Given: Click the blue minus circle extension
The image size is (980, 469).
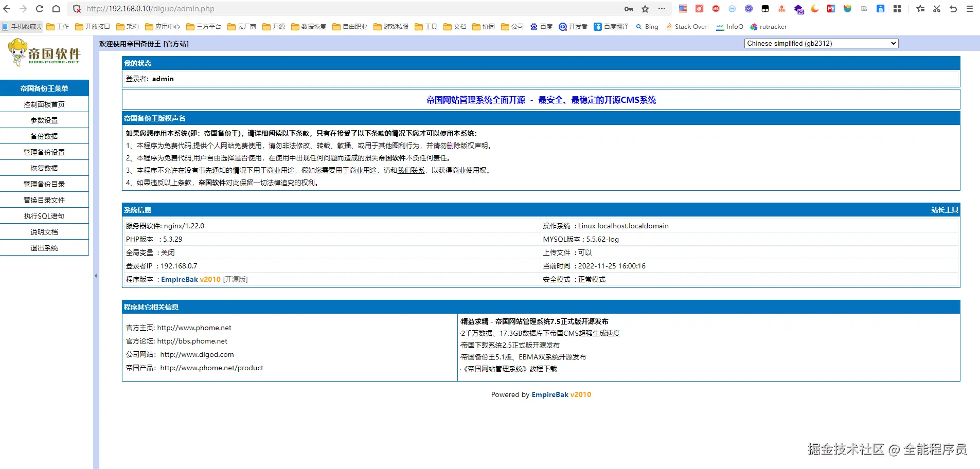Looking at the screenshot, I should click(x=733, y=9).
